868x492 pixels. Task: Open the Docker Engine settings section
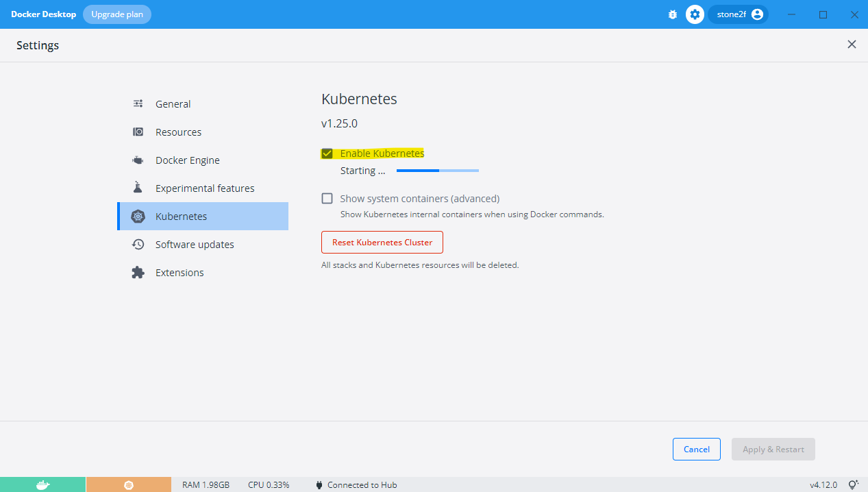point(203,160)
